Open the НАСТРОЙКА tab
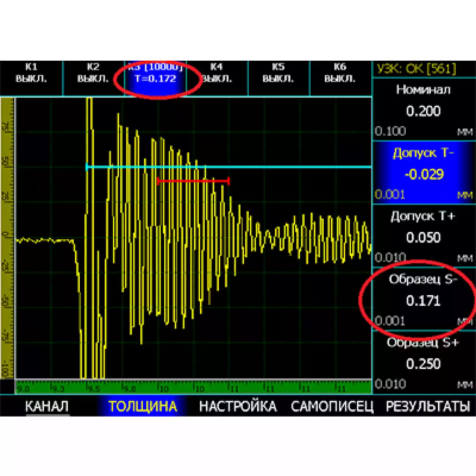The height and width of the screenshot is (476, 476). pos(238,406)
